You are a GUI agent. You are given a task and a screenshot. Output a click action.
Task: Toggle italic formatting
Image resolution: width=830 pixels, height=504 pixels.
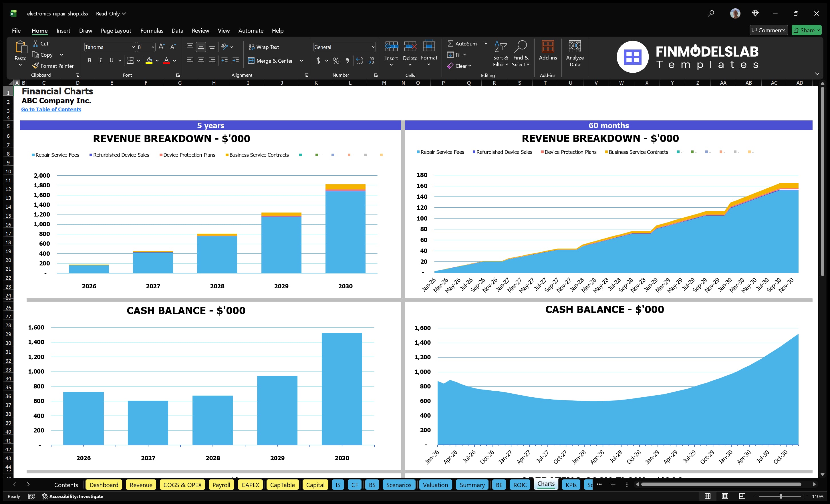tap(100, 60)
